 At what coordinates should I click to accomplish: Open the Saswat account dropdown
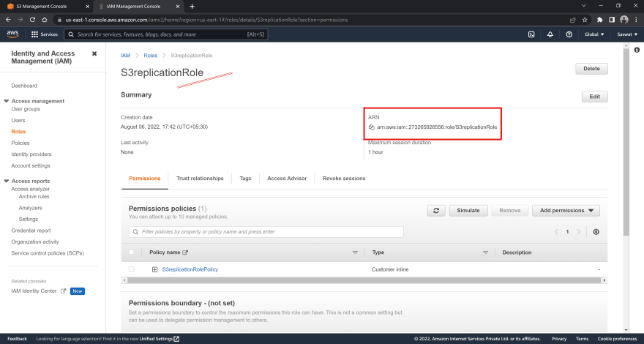click(x=627, y=34)
